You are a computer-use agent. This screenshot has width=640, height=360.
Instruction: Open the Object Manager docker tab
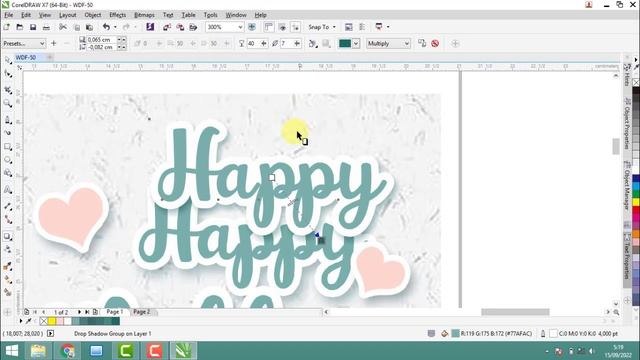pyautogui.click(x=627, y=186)
